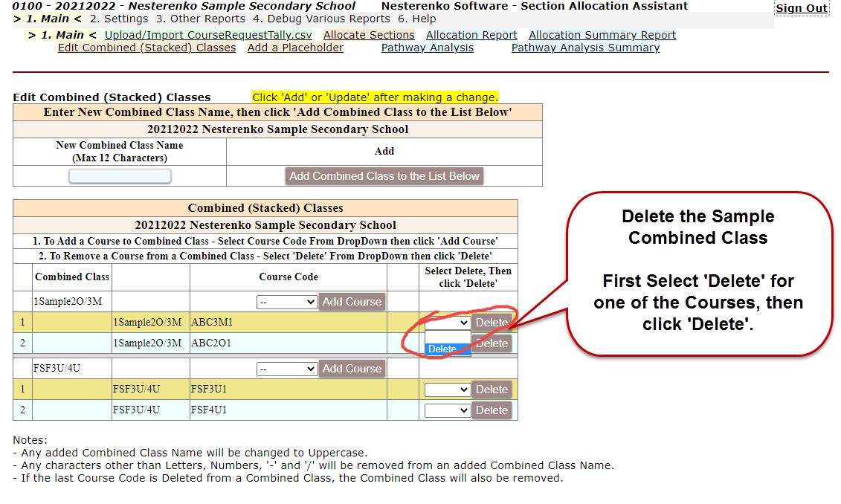Open the Allocation Summary Report link
The width and height of the screenshot is (841, 504).
602,35
